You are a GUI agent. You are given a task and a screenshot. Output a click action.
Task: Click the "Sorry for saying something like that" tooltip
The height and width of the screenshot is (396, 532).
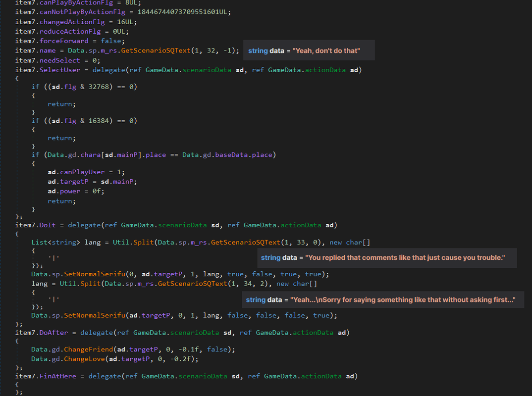(383, 299)
